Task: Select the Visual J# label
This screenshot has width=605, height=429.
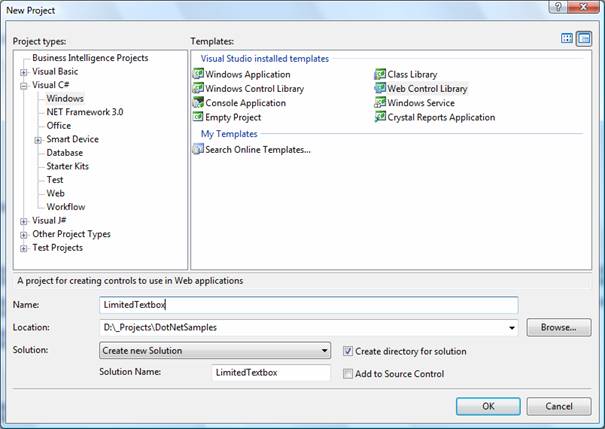Action: coord(49,221)
